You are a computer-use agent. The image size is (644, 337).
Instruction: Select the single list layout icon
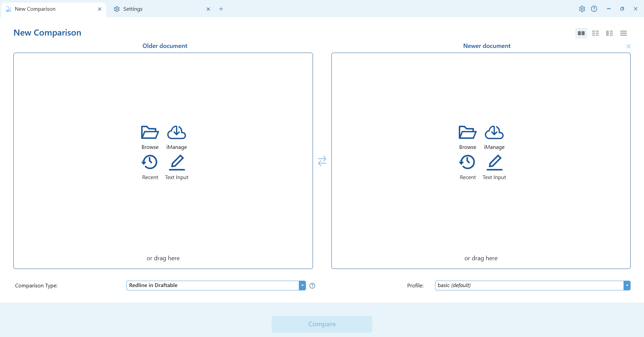click(x=624, y=33)
